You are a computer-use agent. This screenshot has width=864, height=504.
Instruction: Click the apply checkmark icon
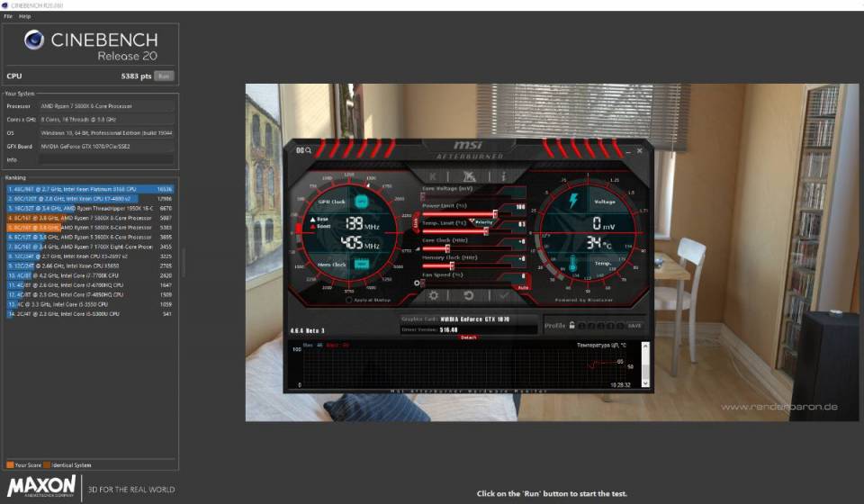[503, 295]
